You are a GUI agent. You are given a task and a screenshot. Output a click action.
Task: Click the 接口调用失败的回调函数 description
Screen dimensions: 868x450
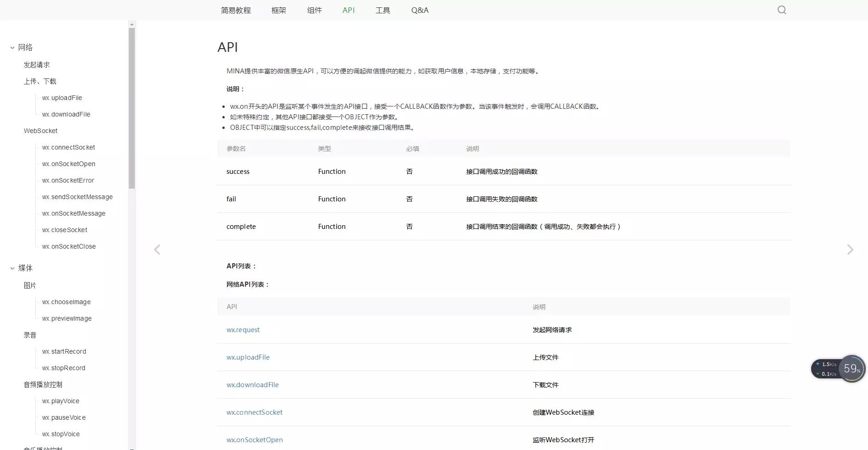pyautogui.click(x=502, y=199)
